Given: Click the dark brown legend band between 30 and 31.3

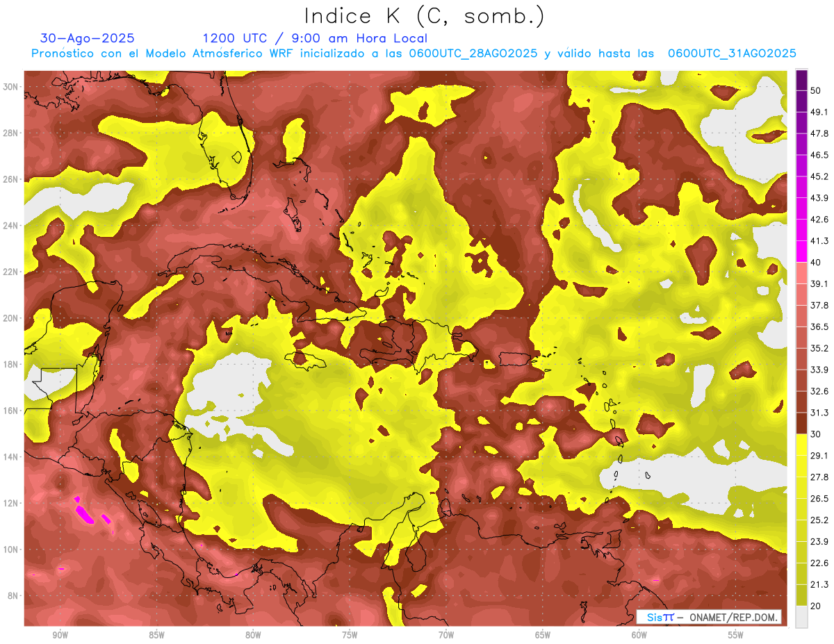Looking at the screenshot, I should [801, 423].
